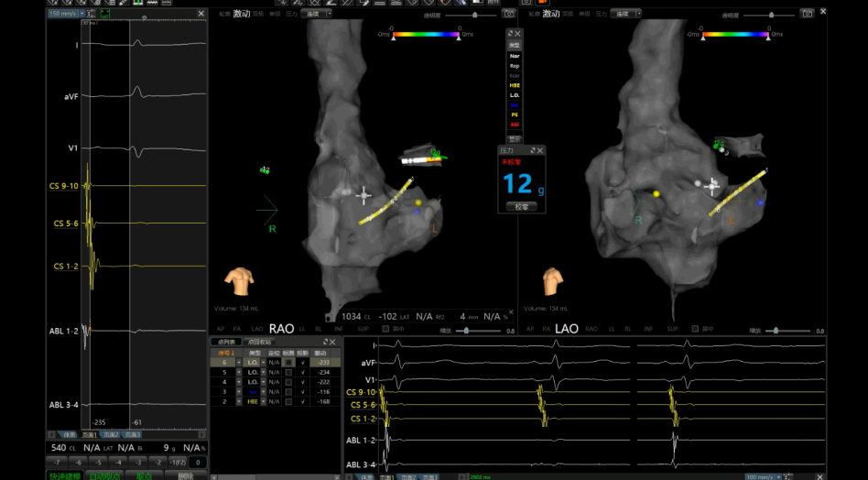Switch to the point recycle bin tab
Viewport: 868px width, 480px height.
point(259,343)
